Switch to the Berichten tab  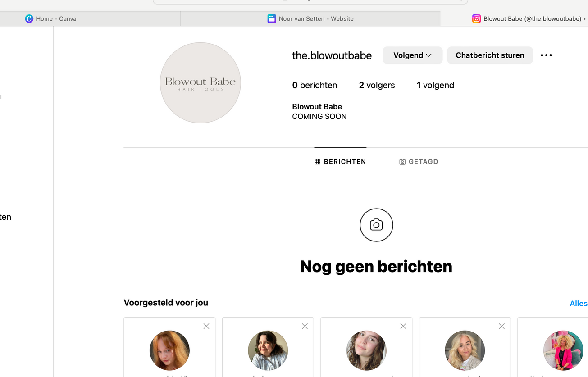(x=340, y=162)
